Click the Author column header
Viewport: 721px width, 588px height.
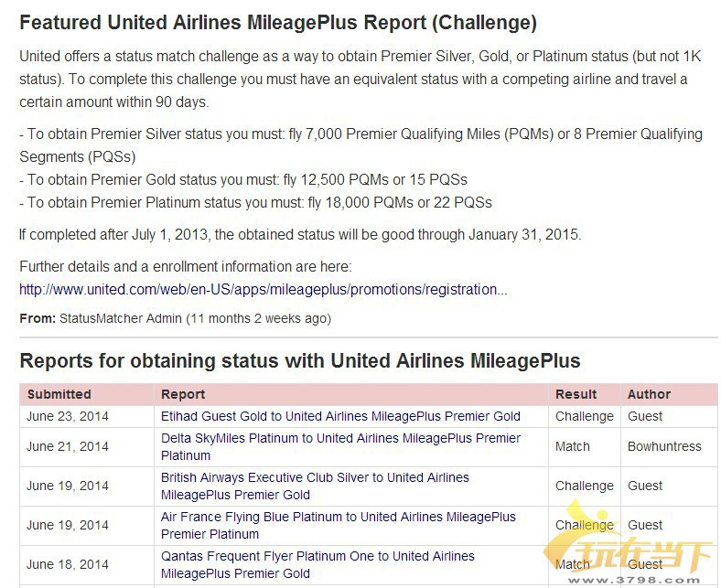pos(649,394)
